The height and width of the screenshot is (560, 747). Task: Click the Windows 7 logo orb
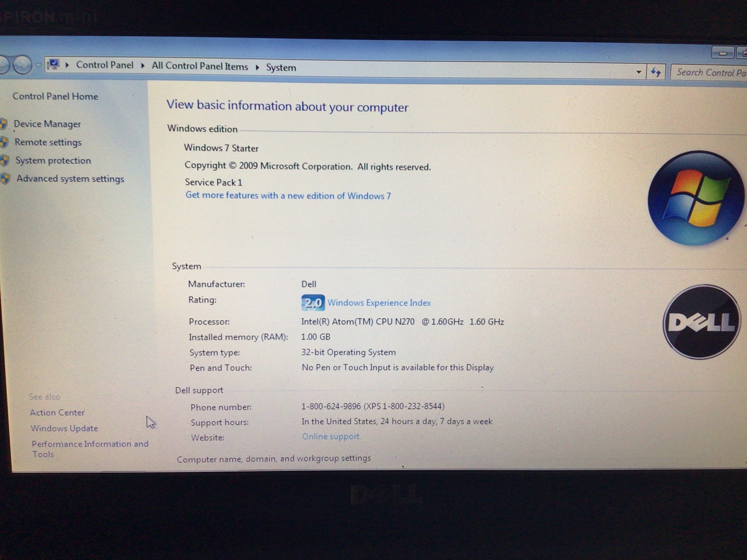[x=695, y=198]
